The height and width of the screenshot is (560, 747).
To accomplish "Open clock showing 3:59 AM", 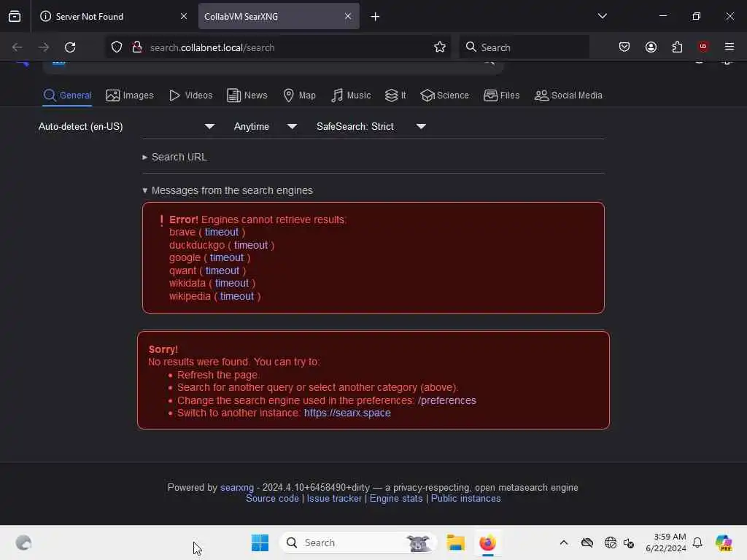I will [665, 542].
